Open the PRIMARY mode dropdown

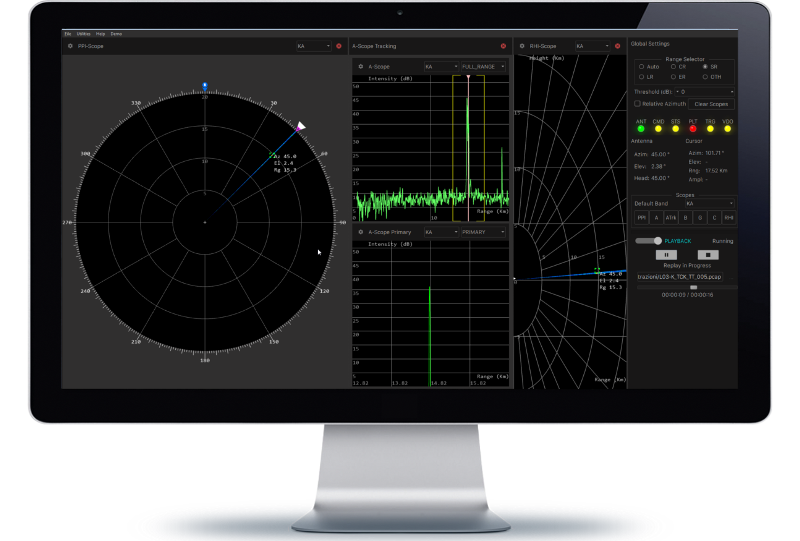tap(483, 232)
